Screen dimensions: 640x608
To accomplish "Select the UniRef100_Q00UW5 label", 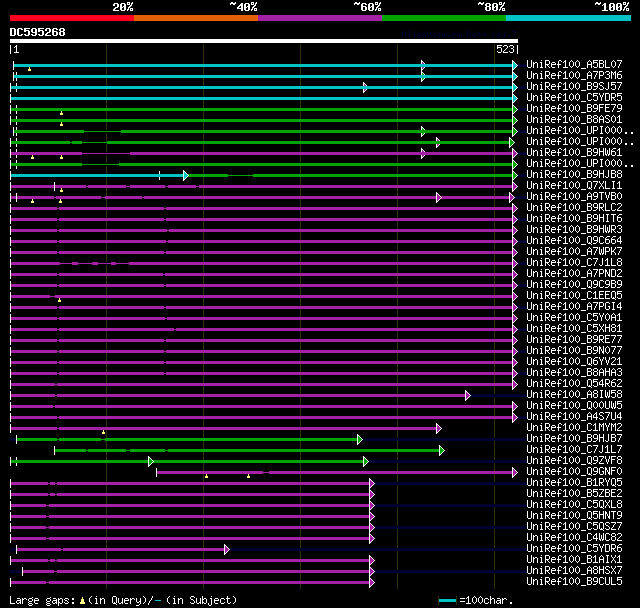I will point(574,406).
